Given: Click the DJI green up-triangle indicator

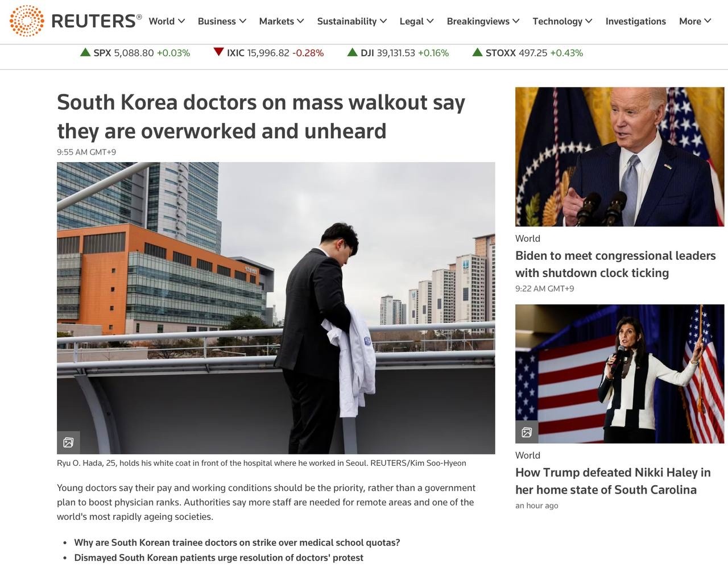Looking at the screenshot, I should [353, 52].
